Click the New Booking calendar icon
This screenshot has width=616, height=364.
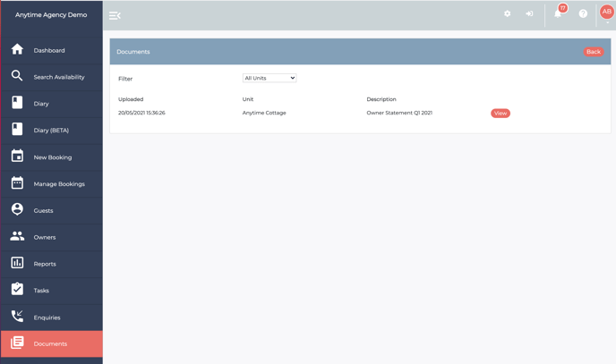[x=17, y=156]
